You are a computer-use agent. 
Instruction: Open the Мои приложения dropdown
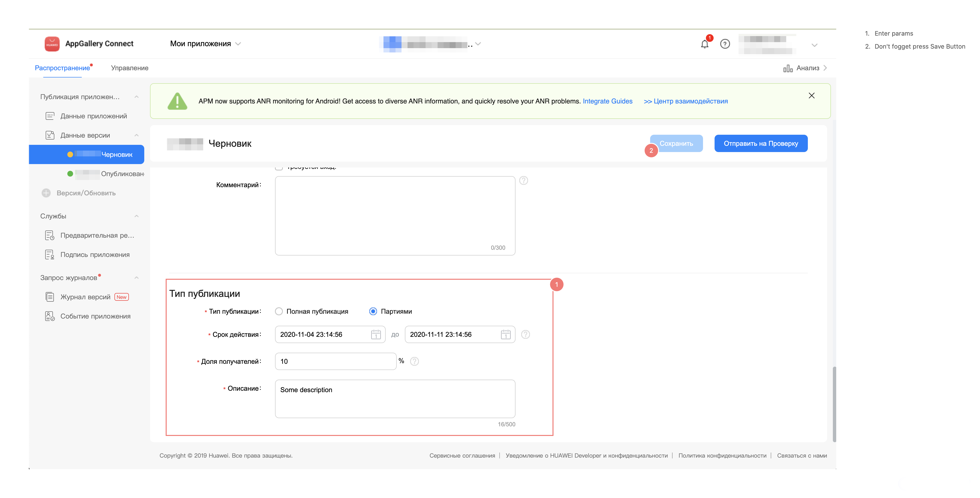pos(205,44)
